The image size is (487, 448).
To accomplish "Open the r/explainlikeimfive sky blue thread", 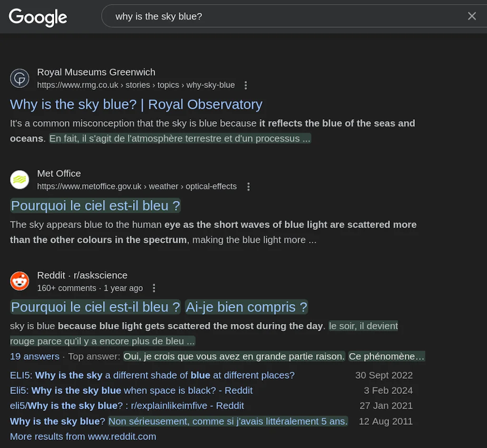I will click(127, 406).
